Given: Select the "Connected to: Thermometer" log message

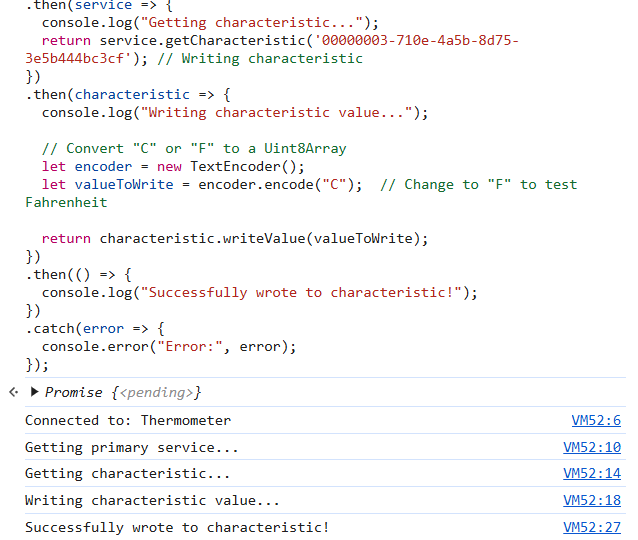Looking at the screenshot, I should tap(128, 421).
